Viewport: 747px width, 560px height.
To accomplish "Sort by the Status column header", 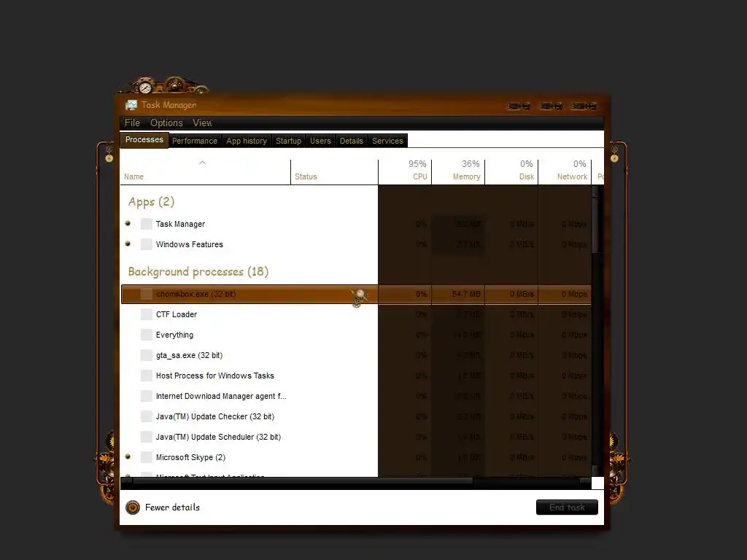I will (x=334, y=172).
